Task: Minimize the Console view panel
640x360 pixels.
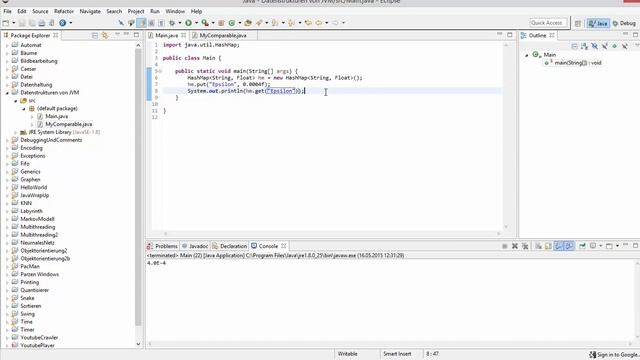Action: 625,245
